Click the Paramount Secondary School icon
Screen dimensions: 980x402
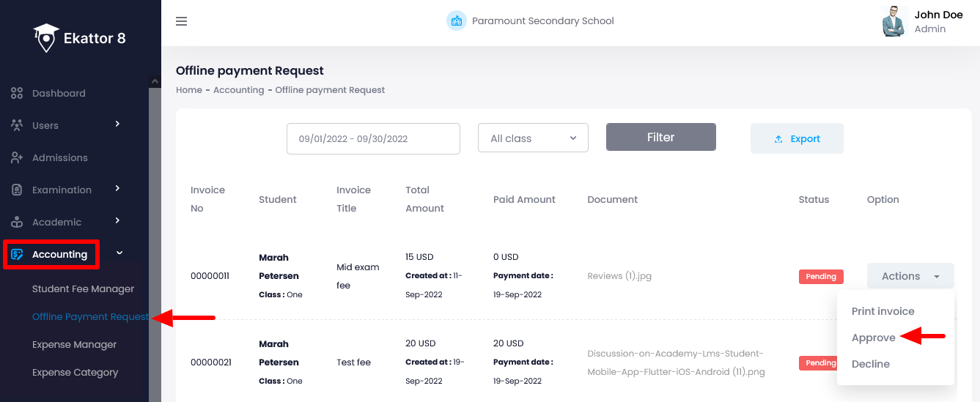click(457, 21)
